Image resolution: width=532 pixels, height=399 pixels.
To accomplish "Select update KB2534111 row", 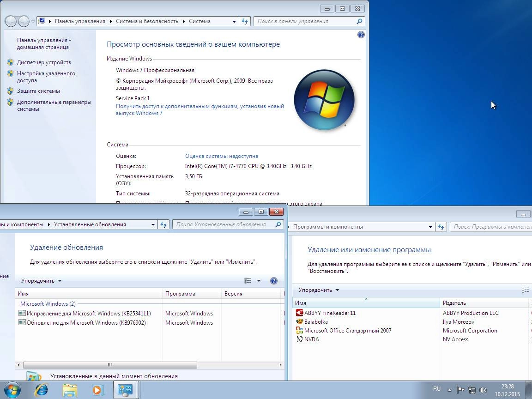I will coord(149,314).
